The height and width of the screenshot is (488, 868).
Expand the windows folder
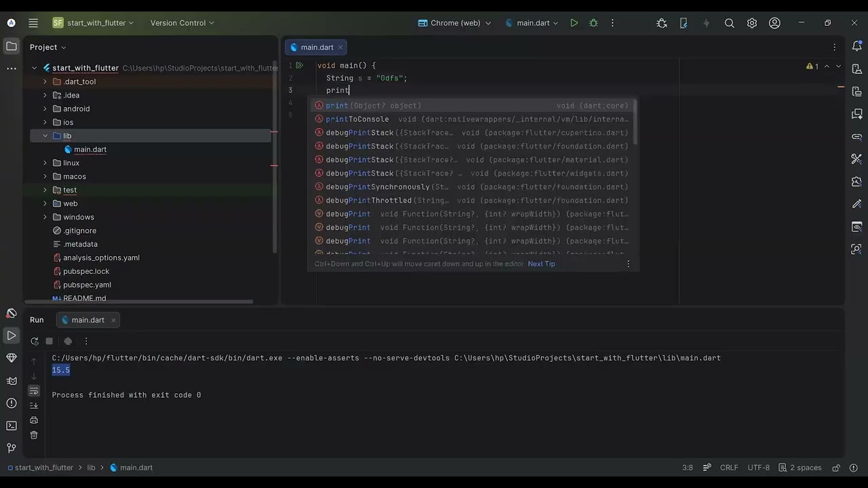pyautogui.click(x=45, y=217)
